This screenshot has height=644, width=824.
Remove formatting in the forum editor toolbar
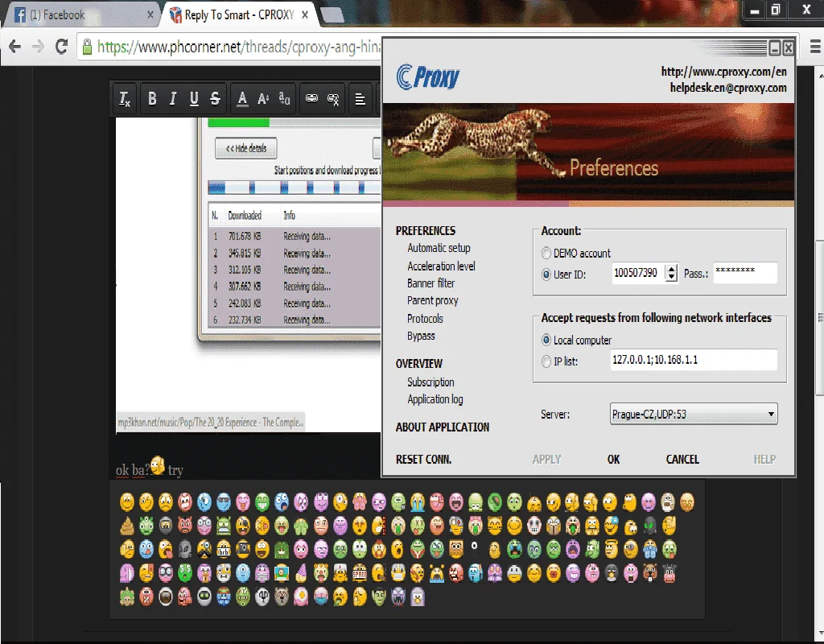125,98
